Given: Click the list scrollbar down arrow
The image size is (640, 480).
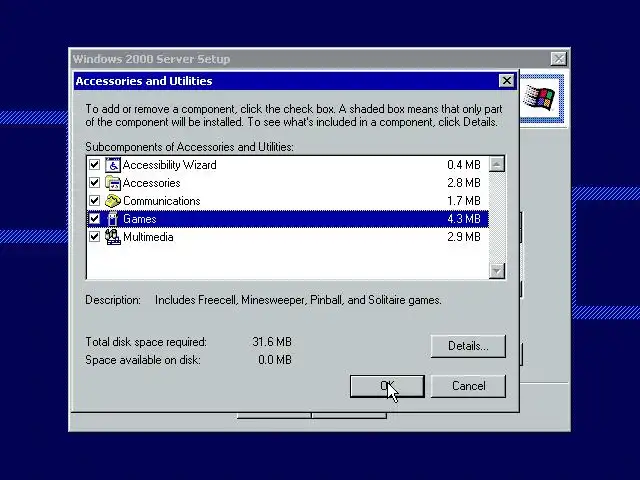Looking at the screenshot, I should pos(497,271).
